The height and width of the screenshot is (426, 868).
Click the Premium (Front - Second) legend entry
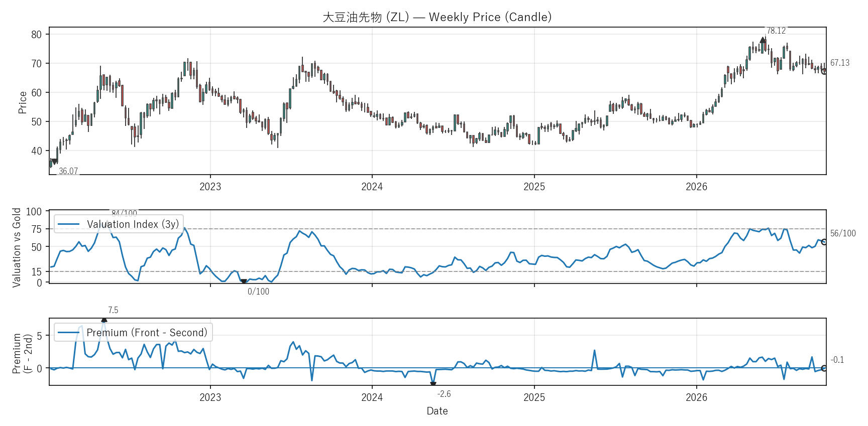(x=133, y=333)
